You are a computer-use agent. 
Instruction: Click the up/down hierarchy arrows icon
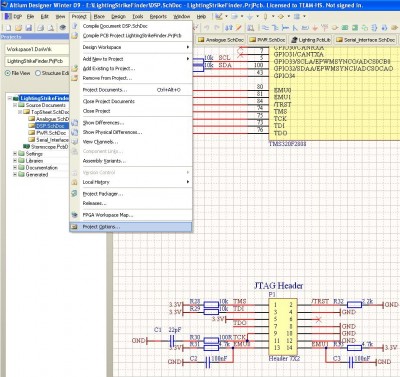[x=229, y=28]
